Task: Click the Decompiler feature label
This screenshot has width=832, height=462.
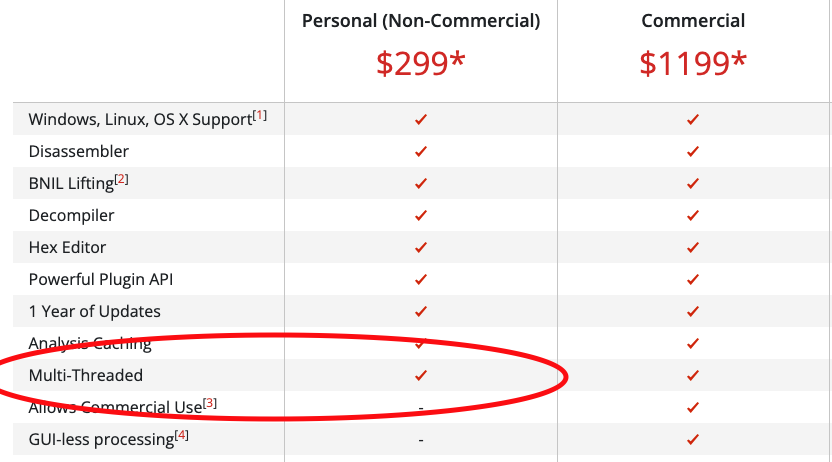Action: 71,215
